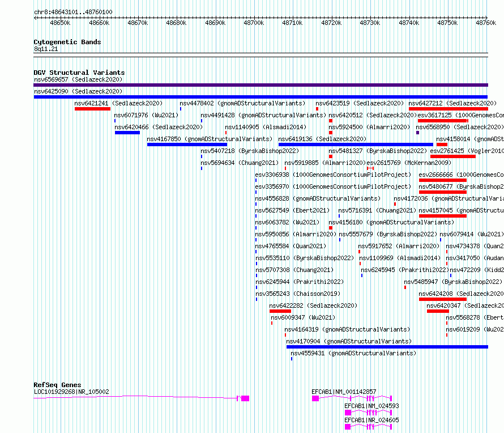504x433 pixels.
Task: Open the EFCAB1|NM_001142857 transcript label
Action: pyautogui.click(x=344, y=392)
